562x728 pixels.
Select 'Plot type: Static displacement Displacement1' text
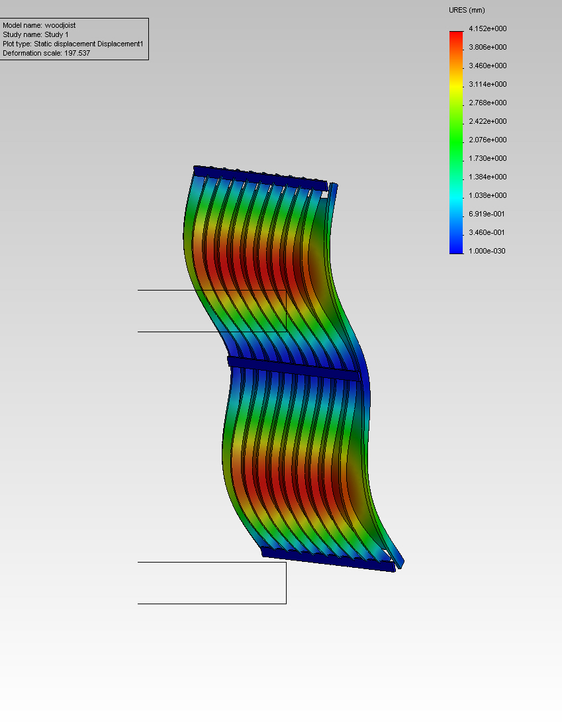(73, 44)
